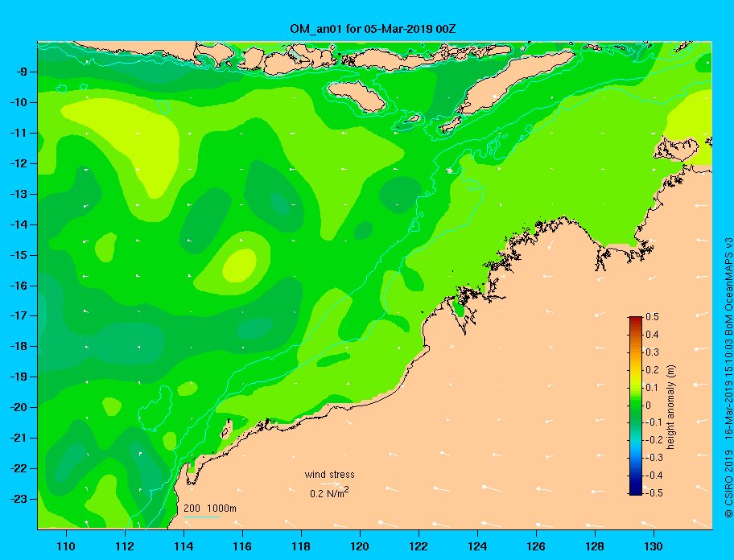Click the negative -0.1 colorbar tick label
The width and height of the screenshot is (734, 560).
tap(654, 422)
